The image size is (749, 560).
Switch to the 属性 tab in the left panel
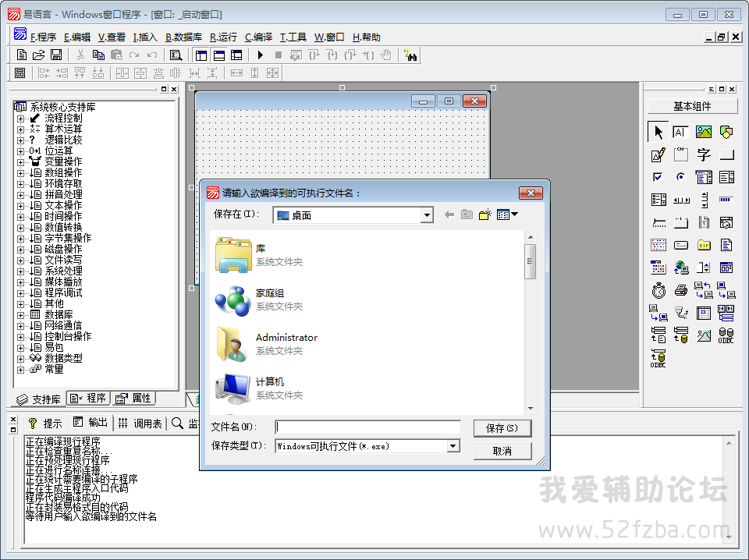pyautogui.click(x=133, y=398)
